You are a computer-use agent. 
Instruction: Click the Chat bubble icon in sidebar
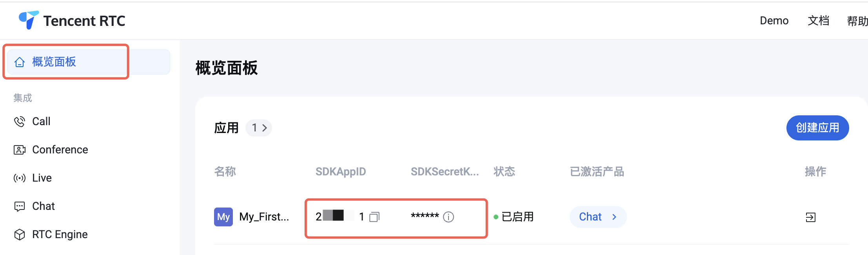click(20, 206)
